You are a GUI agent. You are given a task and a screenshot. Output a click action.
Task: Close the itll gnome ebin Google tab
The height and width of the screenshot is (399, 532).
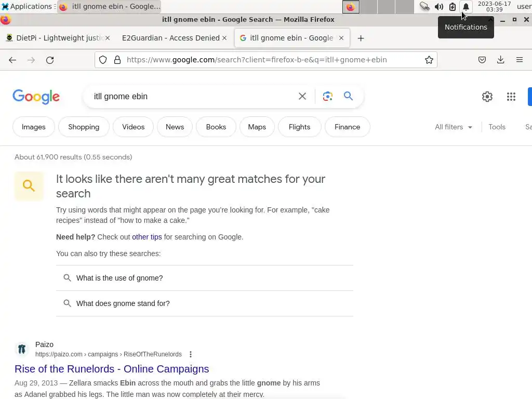point(341,38)
